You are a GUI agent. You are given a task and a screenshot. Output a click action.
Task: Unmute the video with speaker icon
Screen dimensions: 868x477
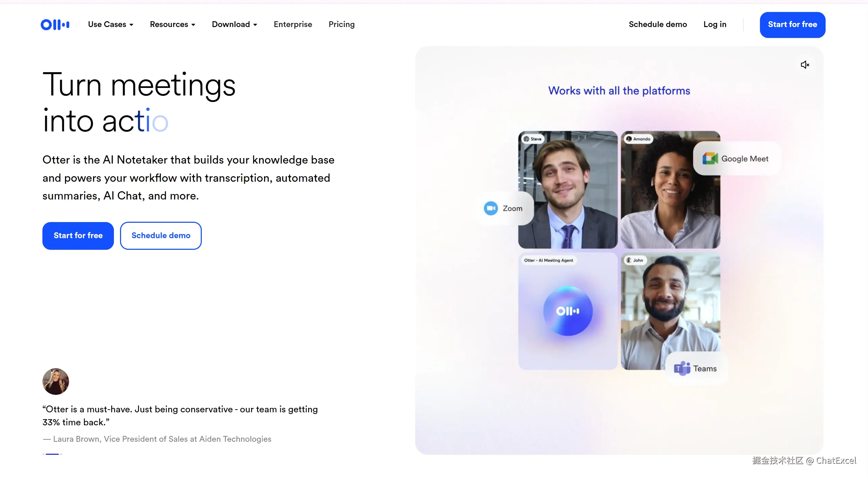pos(805,65)
